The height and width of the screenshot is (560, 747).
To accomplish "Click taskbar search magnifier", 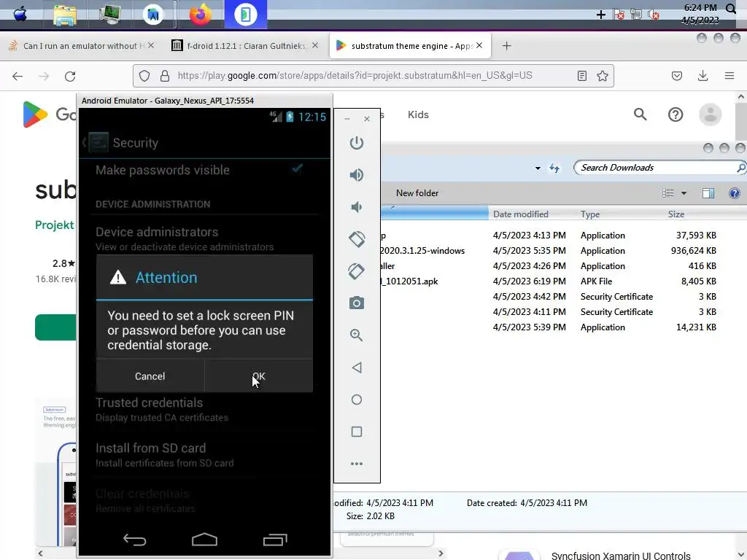I will 731,9.
